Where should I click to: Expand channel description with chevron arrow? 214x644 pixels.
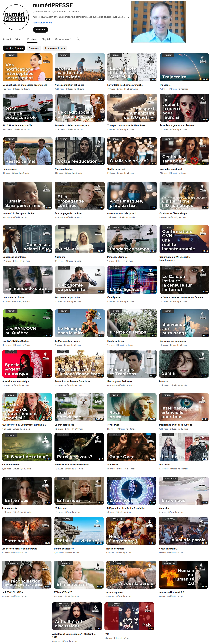(x=128, y=17)
